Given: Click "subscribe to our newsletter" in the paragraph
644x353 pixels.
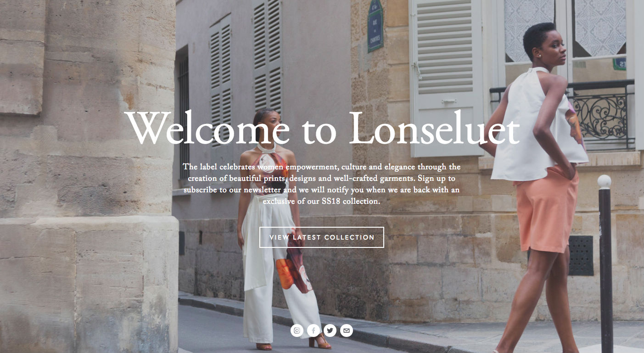Looking at the screenshot, I should pos(233,190).
